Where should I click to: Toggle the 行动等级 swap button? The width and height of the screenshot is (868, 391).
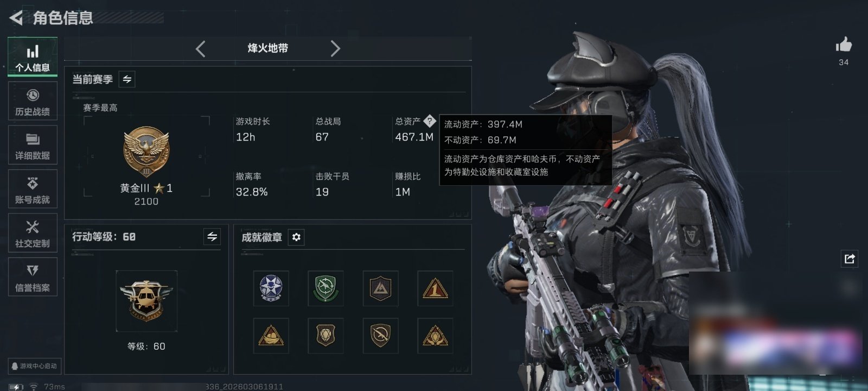coord(212,237)
